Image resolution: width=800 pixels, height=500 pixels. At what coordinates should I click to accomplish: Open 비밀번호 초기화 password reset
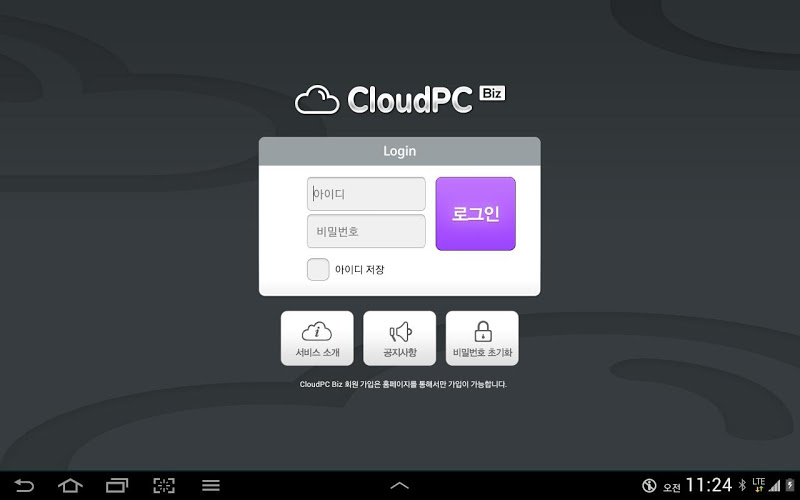pyautogui.click(x=482, y=338)
